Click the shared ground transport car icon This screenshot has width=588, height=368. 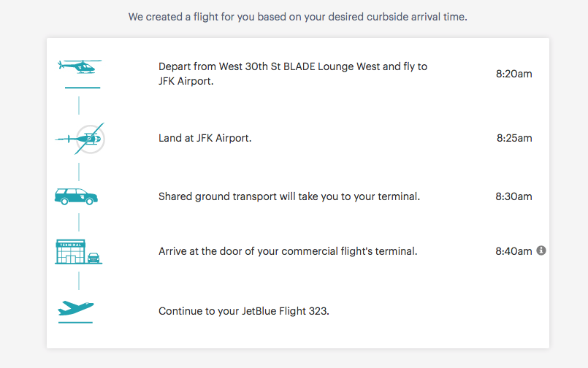click(x=76, y=196)
